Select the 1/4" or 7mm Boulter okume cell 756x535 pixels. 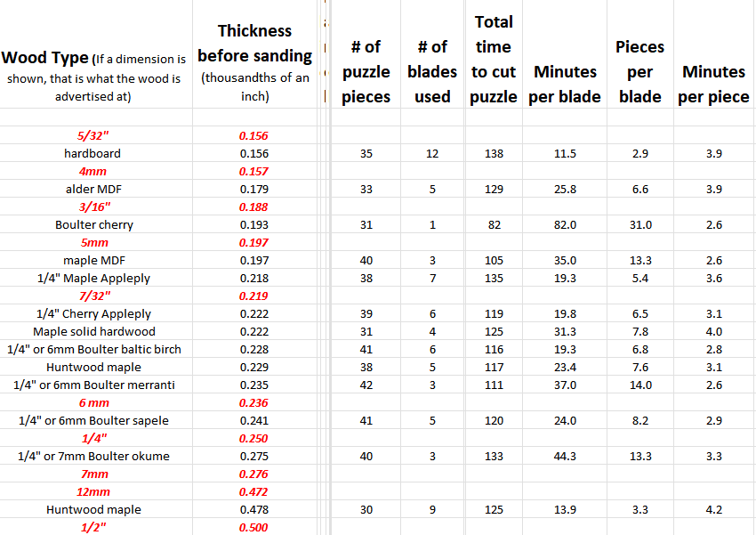(93, 456)
